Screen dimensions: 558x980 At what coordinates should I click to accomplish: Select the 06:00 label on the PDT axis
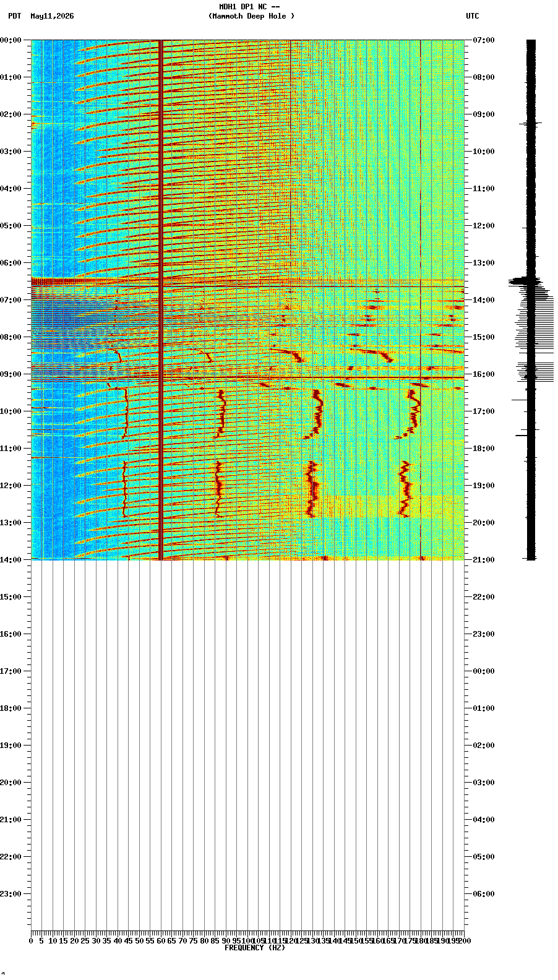pyautogui.click(x=11, y=263)
